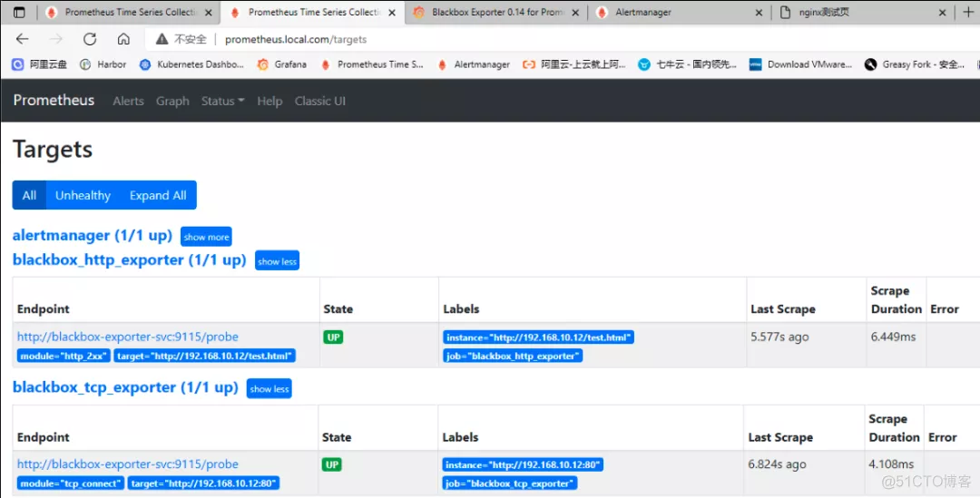Open the http exporter probe endpoint link
The image size is (980, 498).
coord(128,337)
